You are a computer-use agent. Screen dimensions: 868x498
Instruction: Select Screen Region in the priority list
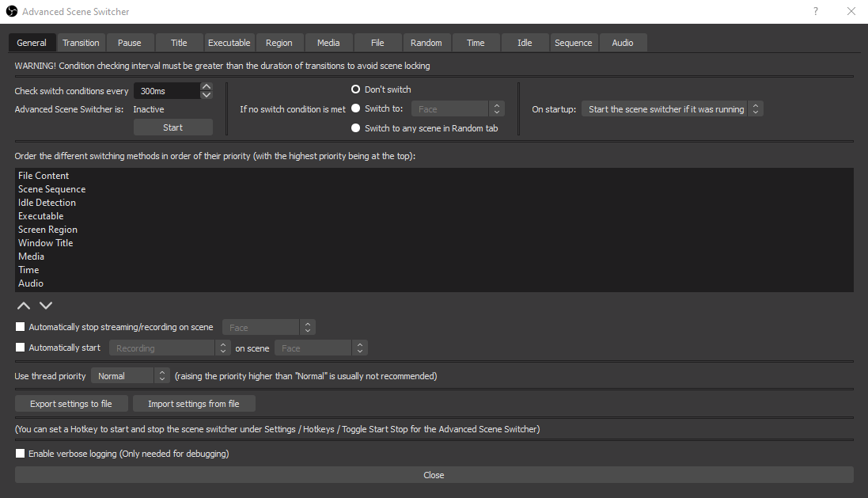[x=434, y=230]
